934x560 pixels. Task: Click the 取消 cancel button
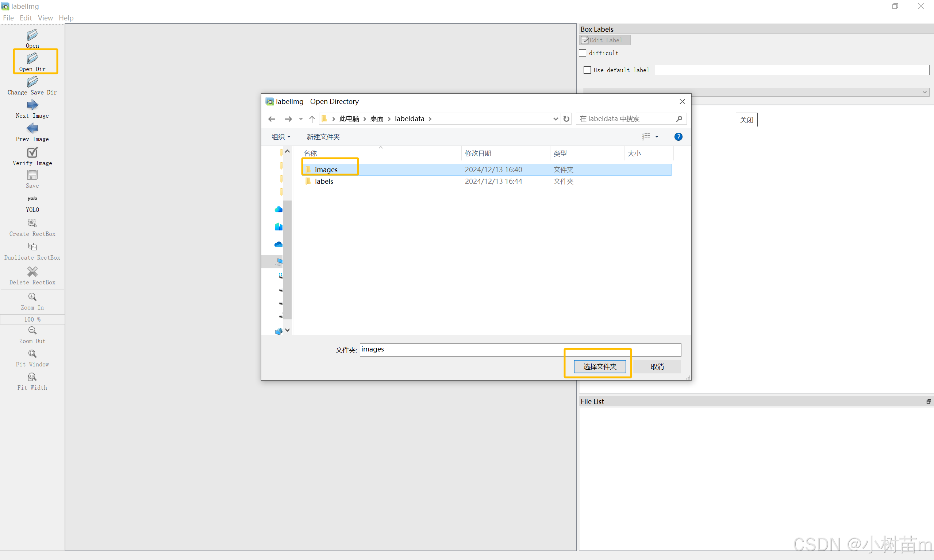[657, 366]
